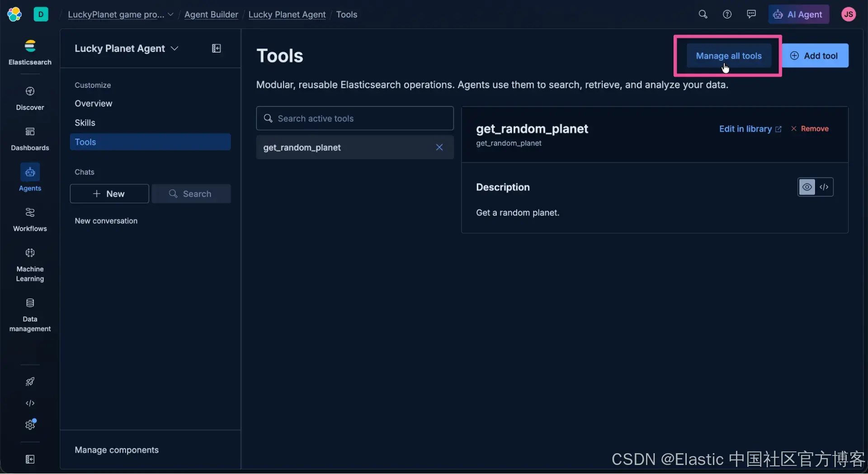Open Edit in library link
The width and height of the screenshot is (868, 474).
pyautogui.click(x=750, y=129)
